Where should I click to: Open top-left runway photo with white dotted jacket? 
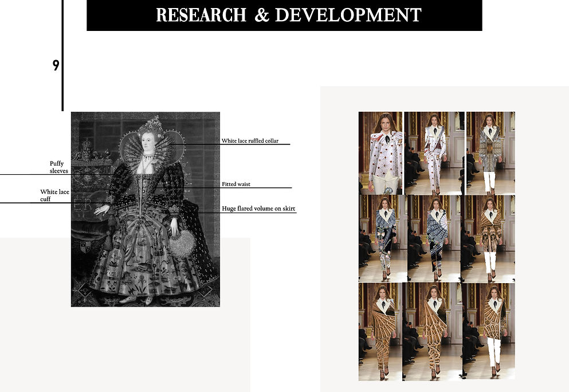click(380, 153)
